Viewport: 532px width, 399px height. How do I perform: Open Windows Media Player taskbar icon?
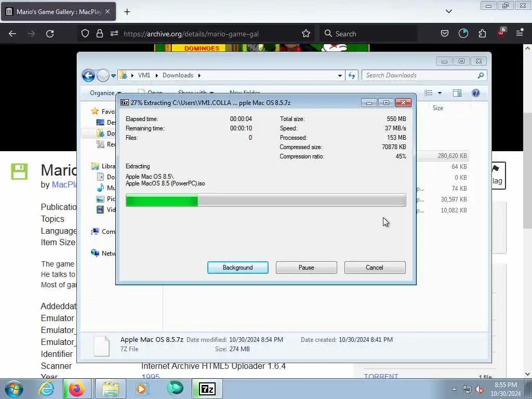pos(141,389)
